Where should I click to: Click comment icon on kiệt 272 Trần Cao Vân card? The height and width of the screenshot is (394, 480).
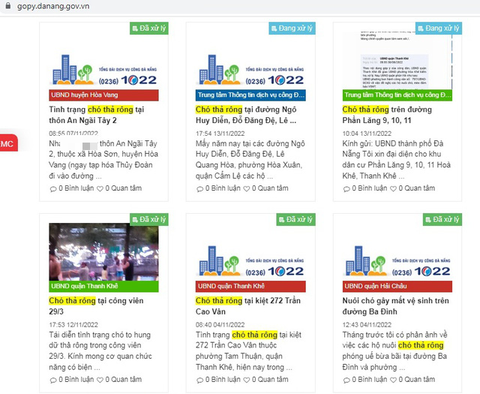(200, 380)
